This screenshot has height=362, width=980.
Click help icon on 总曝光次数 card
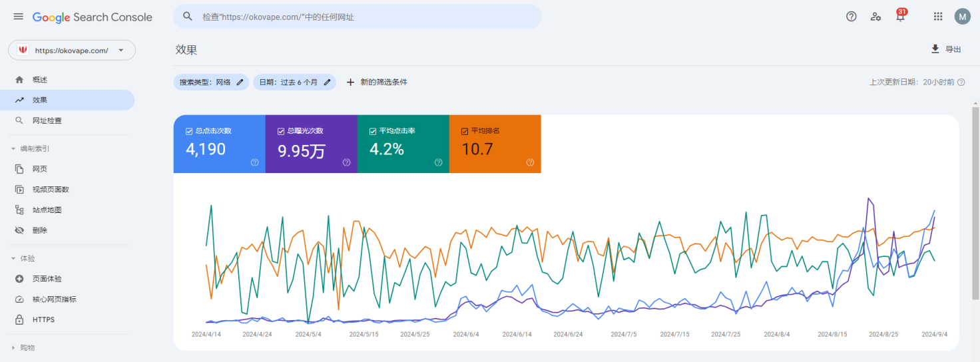coord(347,162)
